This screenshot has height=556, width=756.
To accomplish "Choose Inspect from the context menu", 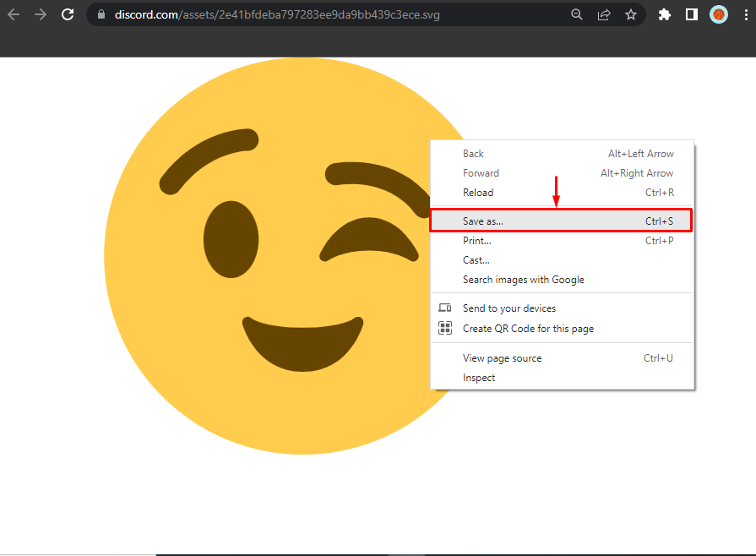I will (x=563, y=377).
